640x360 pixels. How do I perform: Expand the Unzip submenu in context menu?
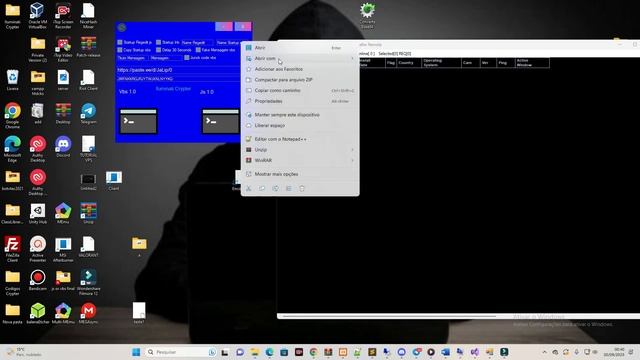tap(300, 150)
